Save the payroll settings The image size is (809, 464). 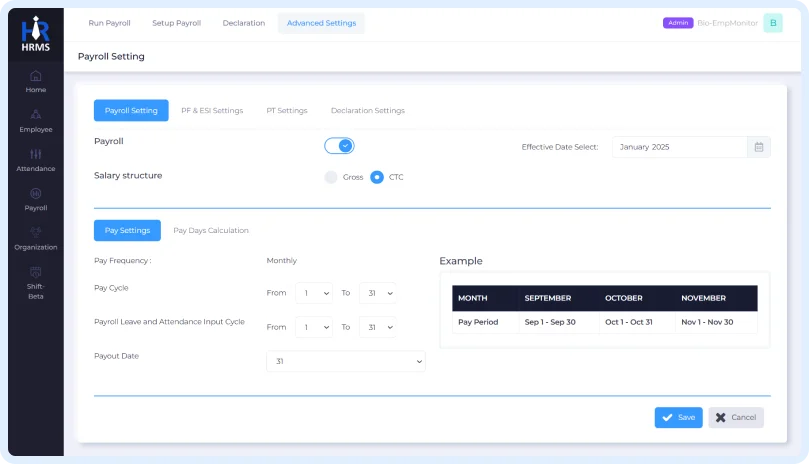pyautogui.click(x=678, y=417)
